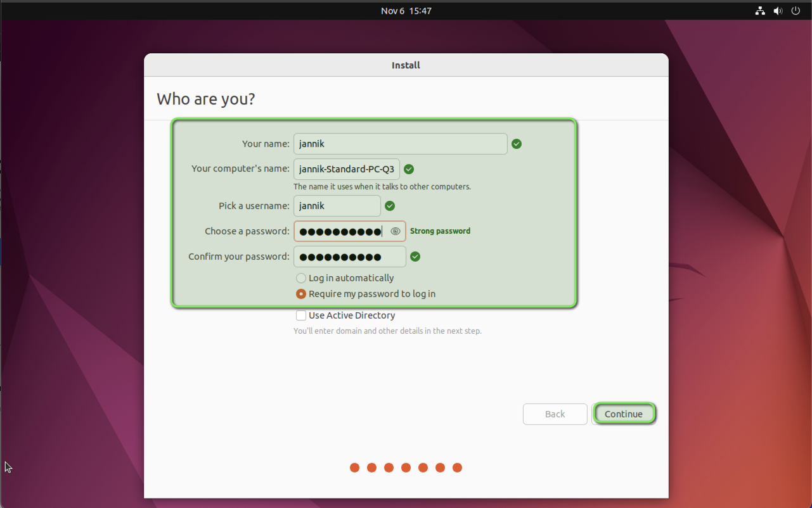Select Require my password to log in
The width and height of the screenshot is (812, 508).
(301, 294)
